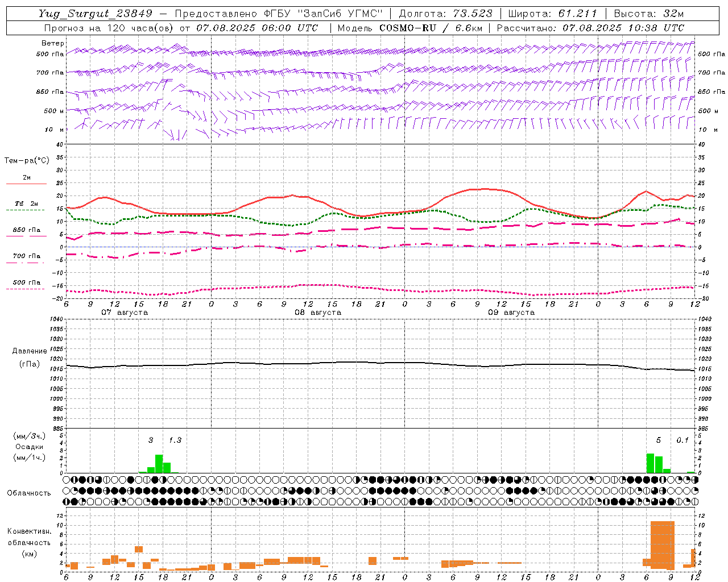Click the 07 августа date label
728x582 pixels.
[x=125, y=313]
